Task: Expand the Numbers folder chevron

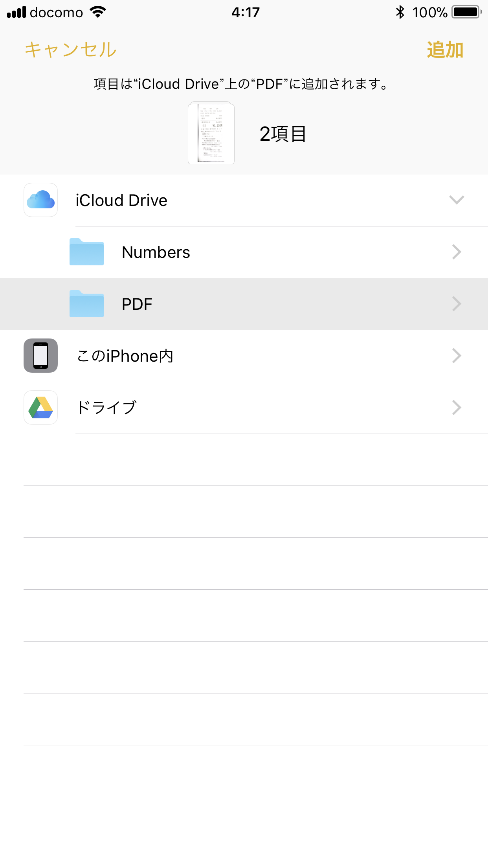Action: pyautogui.click(x=457, y=252)
